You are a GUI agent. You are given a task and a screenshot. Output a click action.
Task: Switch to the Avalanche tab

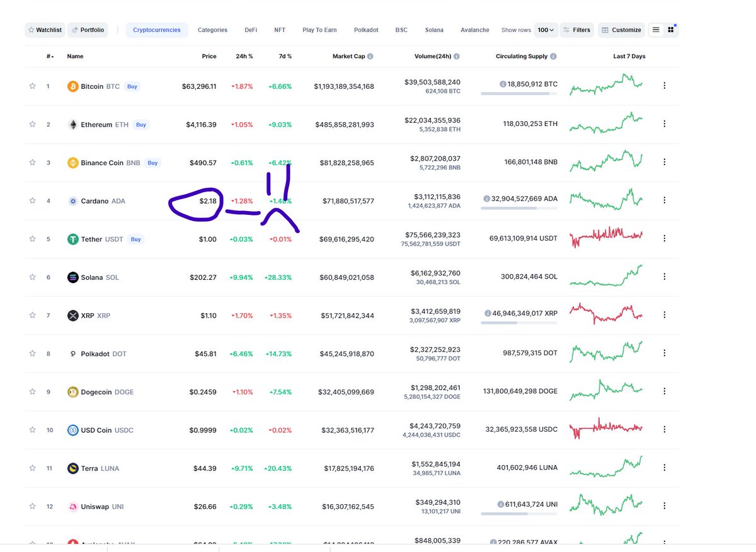[x=475, y=30]
